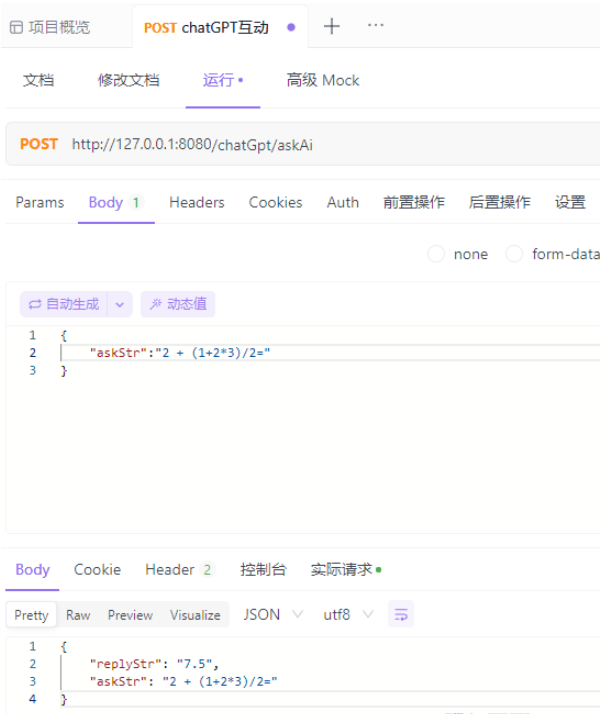Click the 项目概览 layout icon
Viewport: 605px width, 714px height.
point(16,27)
